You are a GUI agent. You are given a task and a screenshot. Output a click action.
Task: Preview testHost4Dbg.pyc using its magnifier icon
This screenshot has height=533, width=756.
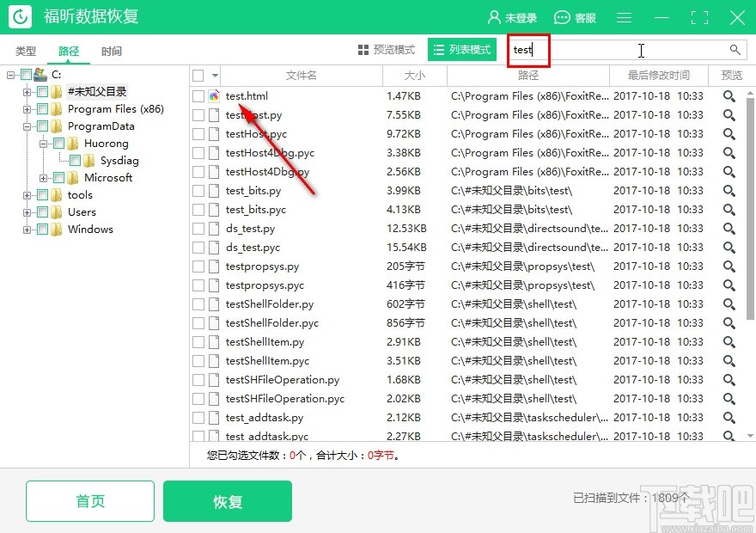(729, 153)
